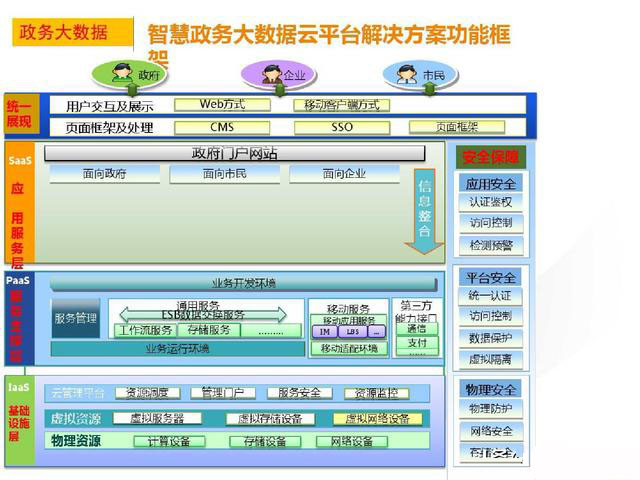Select the highlighted 虚拟网络设备 box

[371, 419]
